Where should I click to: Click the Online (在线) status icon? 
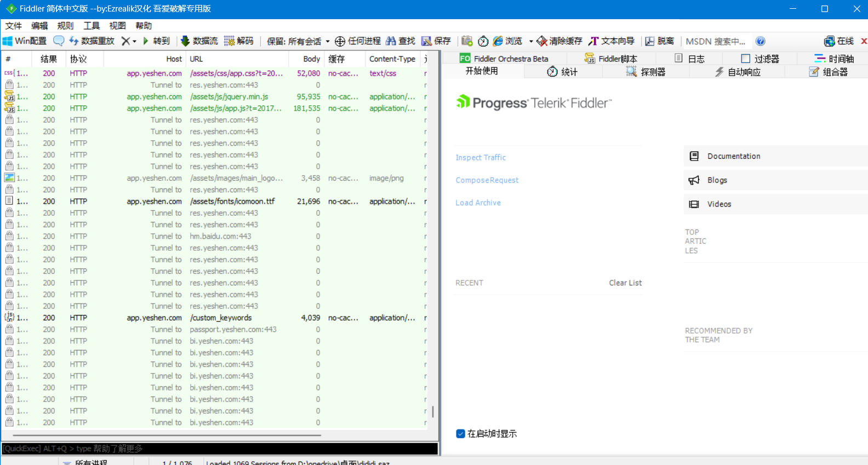point(829,41)
